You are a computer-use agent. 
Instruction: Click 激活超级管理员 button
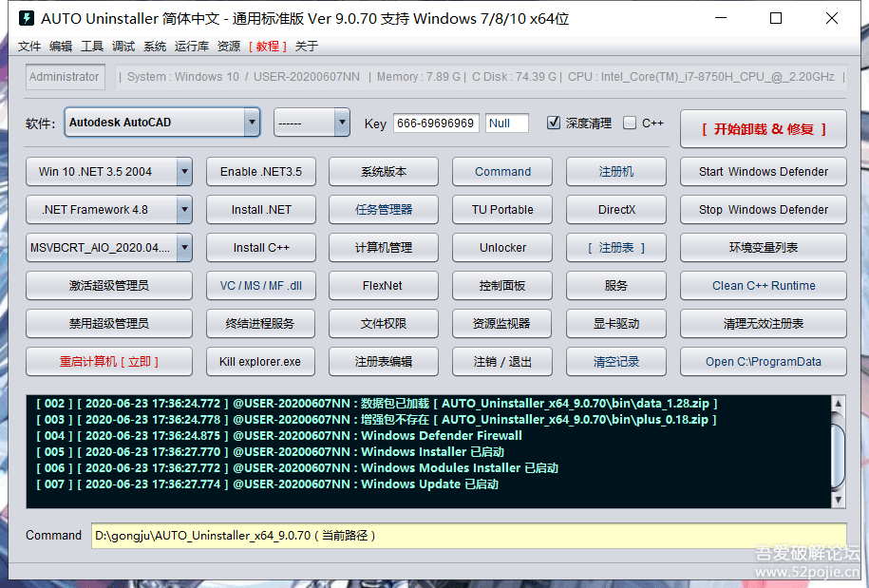click(x=108, y=285)
